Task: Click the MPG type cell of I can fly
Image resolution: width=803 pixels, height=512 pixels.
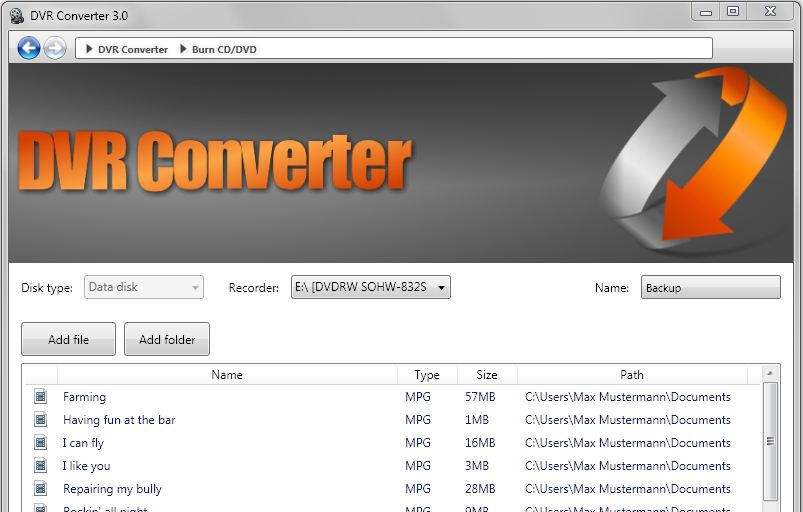Action: coord(418,443)
